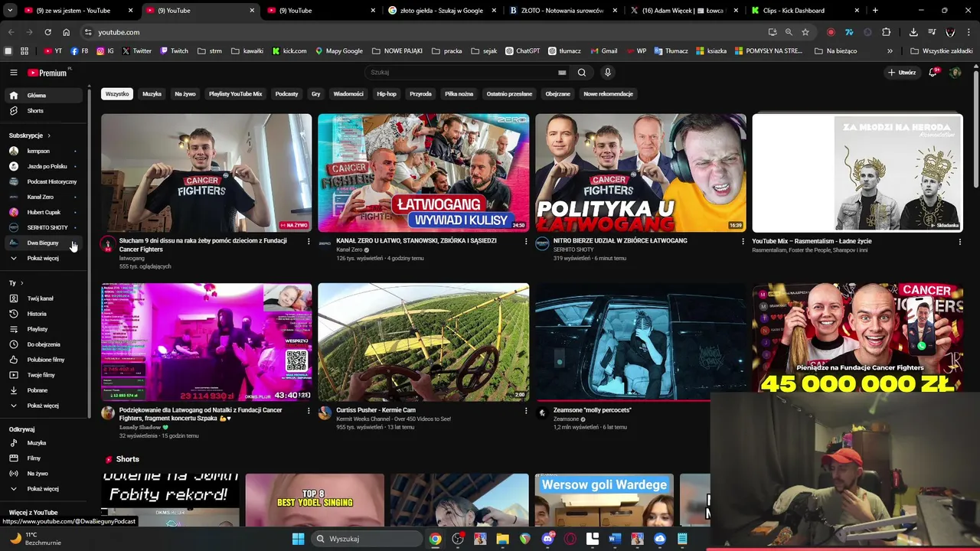Open options menu for Nitro bierze udział video
The width and height of the screenshot is (980, 551).
743,241
